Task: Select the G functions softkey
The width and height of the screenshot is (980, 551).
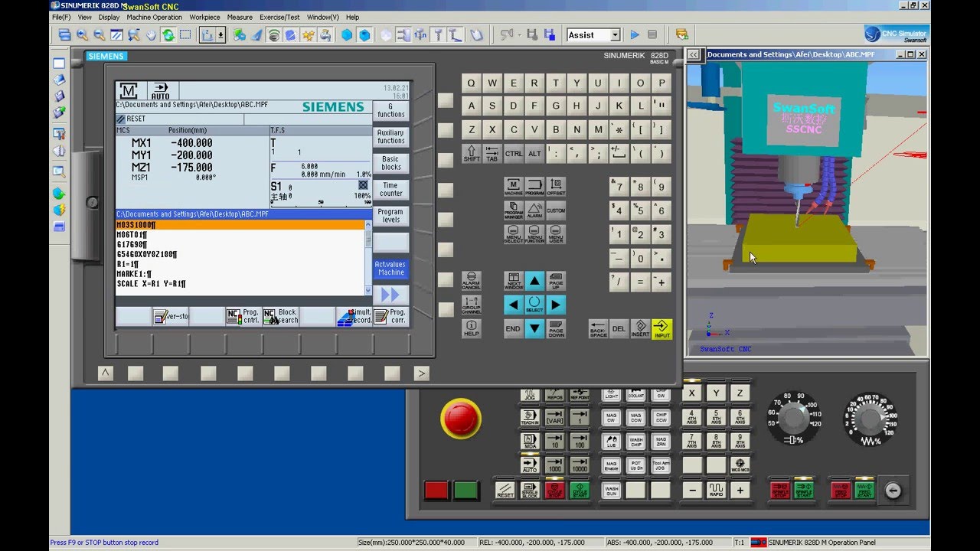Action: pos(390,111)
